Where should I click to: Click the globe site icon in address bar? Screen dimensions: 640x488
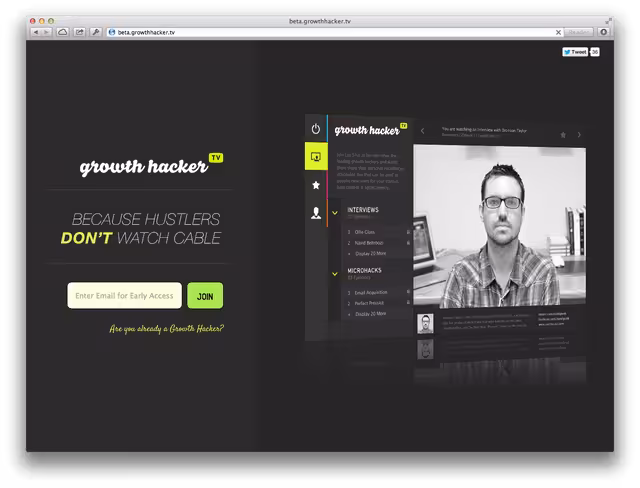pyautogui.click(x=112, y=32)
